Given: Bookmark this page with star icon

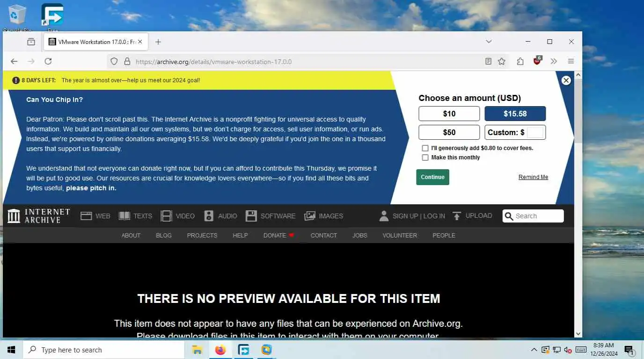Looking at the screenshot, I should coord(502,61).
